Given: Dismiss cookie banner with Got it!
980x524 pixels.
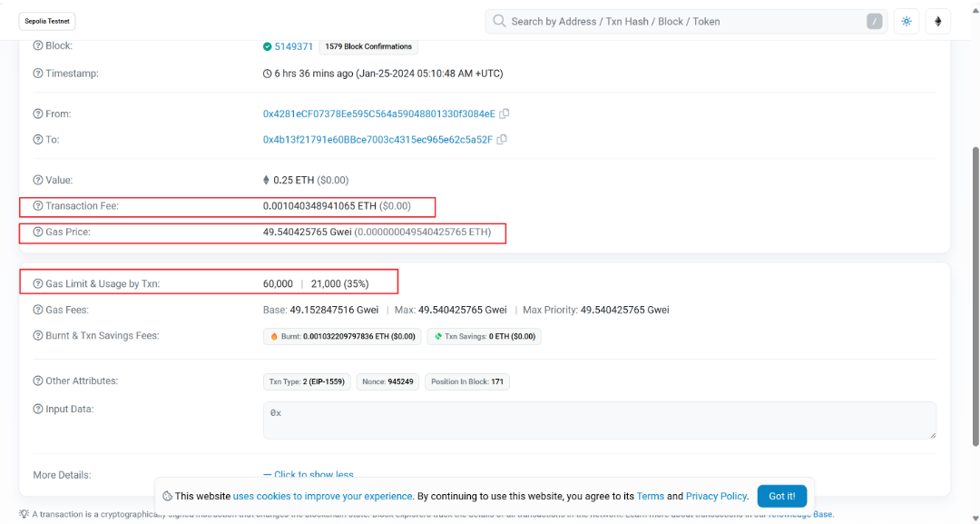Looking at the screenshot, I should click(782, 496).
